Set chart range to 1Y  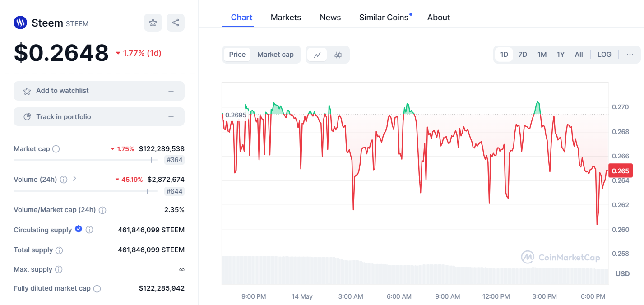tap(561, 55)
